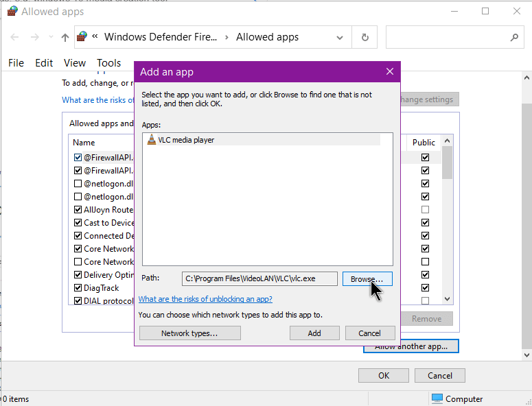Image resolution: width=532 pixels, height=406 pixels.
Task: Open 'What are the risks of unblocking an app?' link
Action: point(205,299)
